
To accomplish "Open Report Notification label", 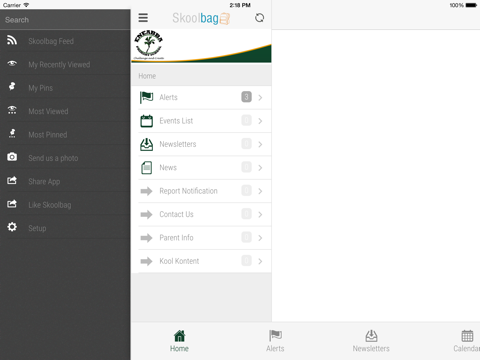I will point(188,191).
